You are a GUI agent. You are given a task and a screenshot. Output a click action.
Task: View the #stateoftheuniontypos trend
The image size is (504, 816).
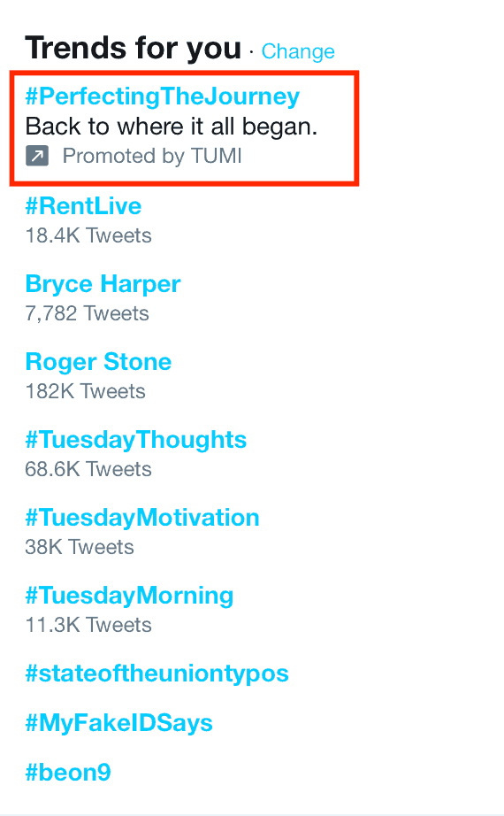coord(157,674)
